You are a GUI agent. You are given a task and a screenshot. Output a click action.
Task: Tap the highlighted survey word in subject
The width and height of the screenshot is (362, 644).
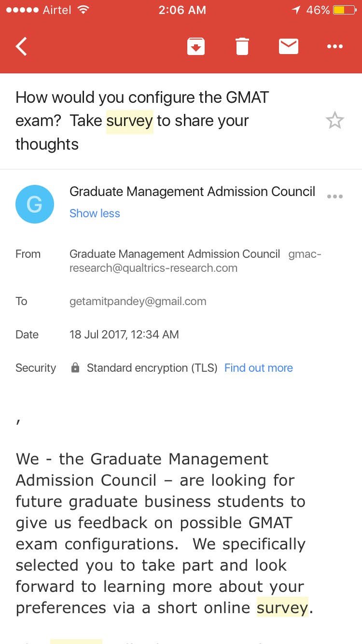click(x=129, y=121)
